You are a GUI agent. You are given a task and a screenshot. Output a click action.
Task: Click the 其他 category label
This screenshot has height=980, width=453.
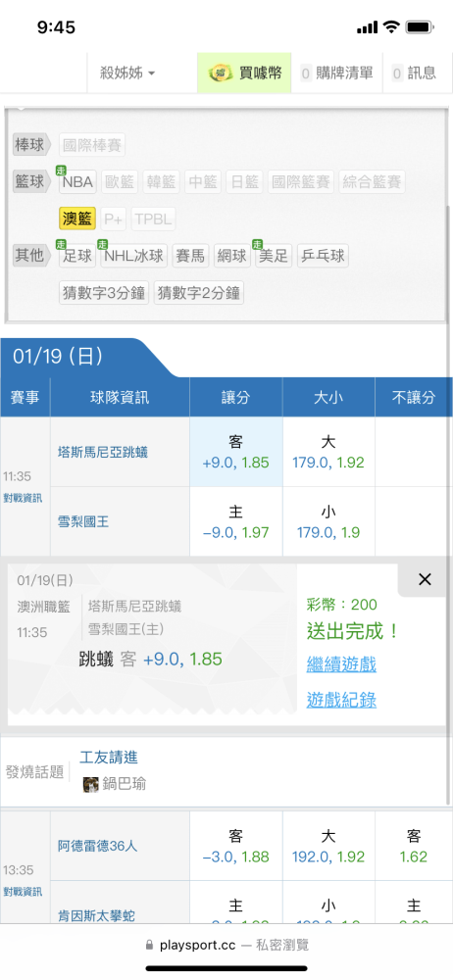(x=30, y=256)
